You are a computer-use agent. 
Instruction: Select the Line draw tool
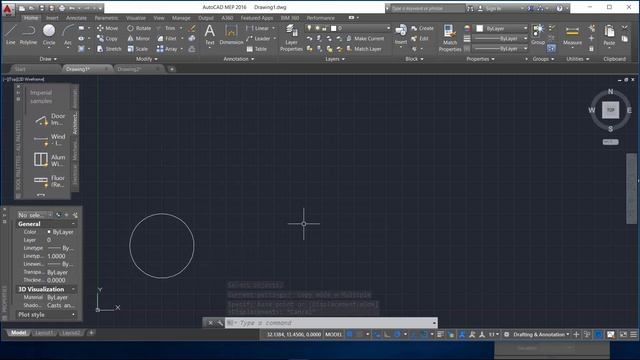click(x=10, y=34)
